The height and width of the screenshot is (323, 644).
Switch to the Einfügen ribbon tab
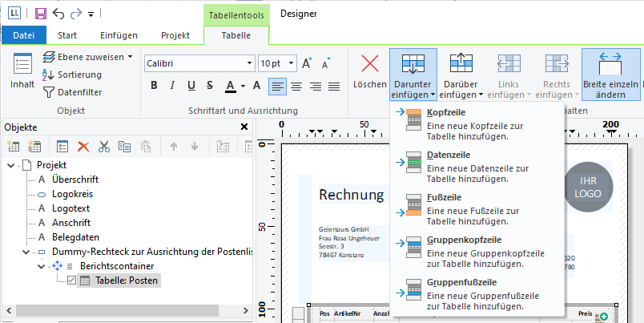(119, 35)
